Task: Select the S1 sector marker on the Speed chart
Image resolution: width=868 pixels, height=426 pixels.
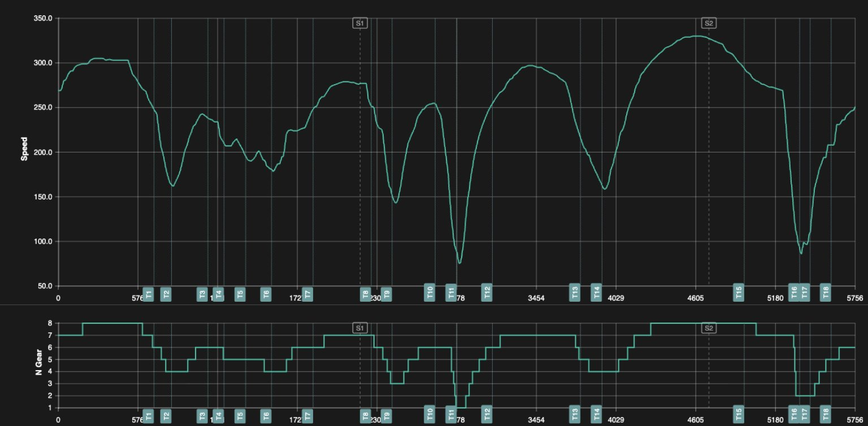Action: [360, 23]
